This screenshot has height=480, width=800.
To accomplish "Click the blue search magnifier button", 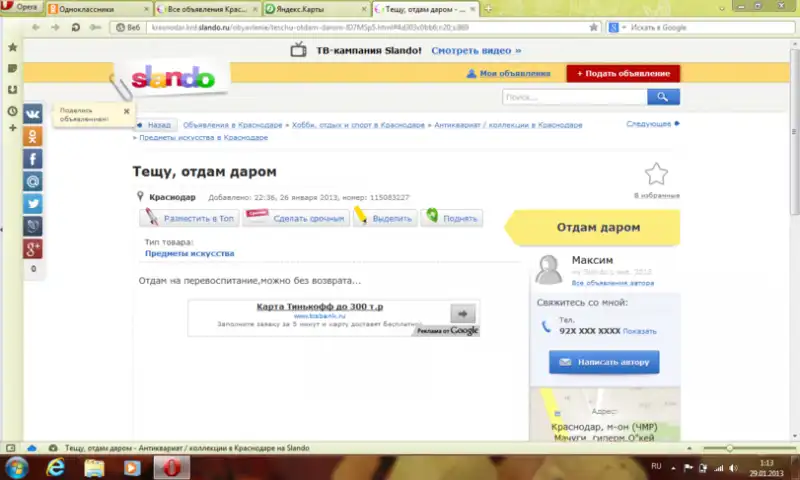I will tap(662, 97).
